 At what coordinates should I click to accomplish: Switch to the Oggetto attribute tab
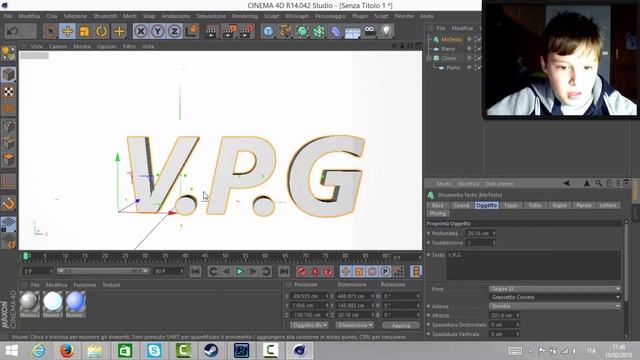pos(486,205)
